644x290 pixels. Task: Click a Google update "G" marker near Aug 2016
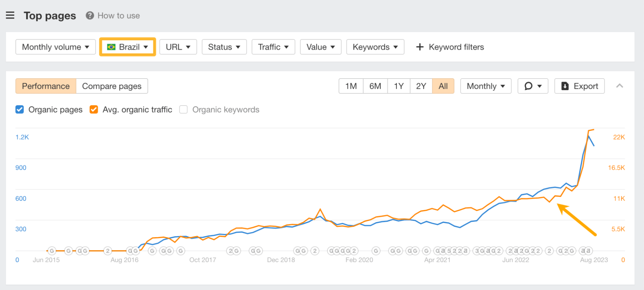pyautogui.click(x=130, y=251)
